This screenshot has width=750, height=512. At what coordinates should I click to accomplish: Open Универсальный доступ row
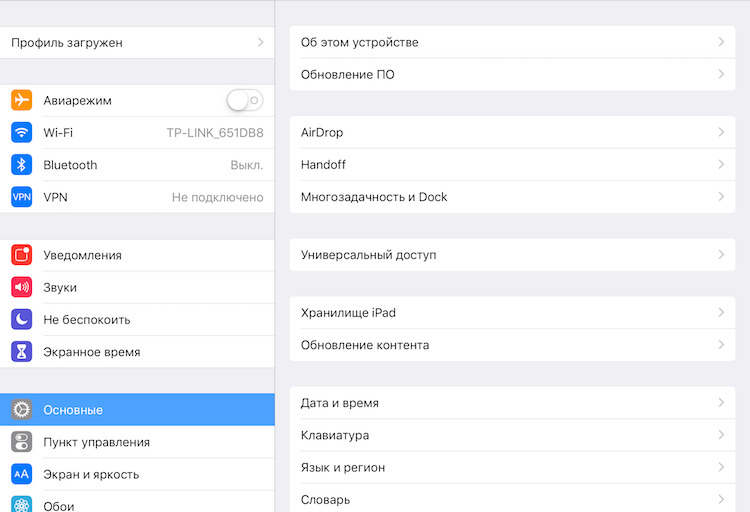pos(512,255)
